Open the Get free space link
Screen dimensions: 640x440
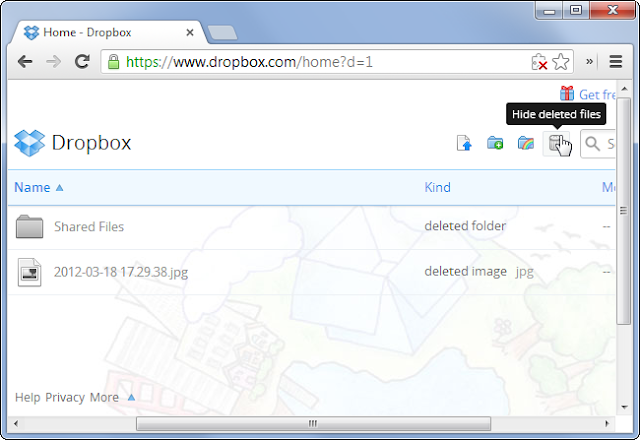tap(597, 95)
